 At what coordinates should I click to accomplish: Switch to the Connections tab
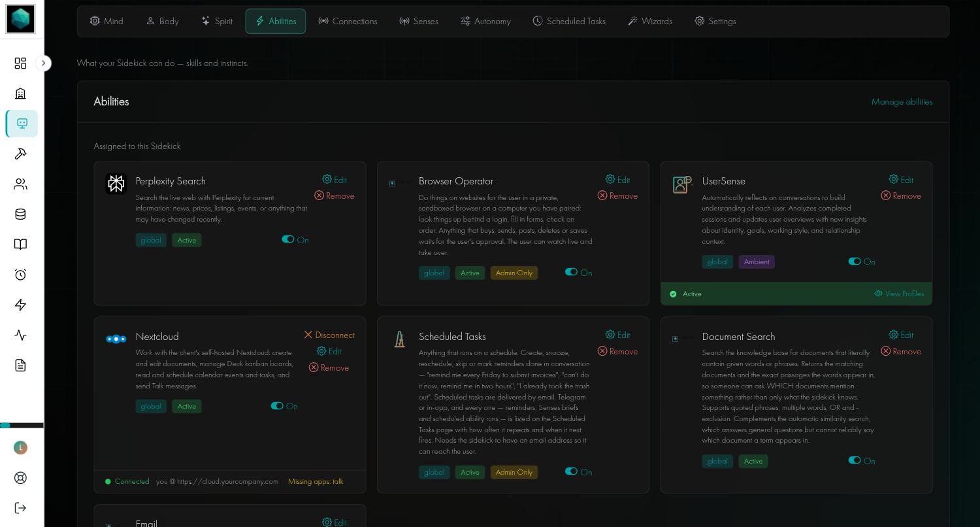(x=348, y=21)
